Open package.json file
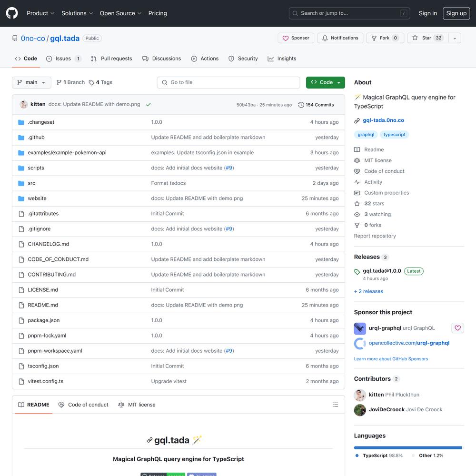 tap(44, 320)
